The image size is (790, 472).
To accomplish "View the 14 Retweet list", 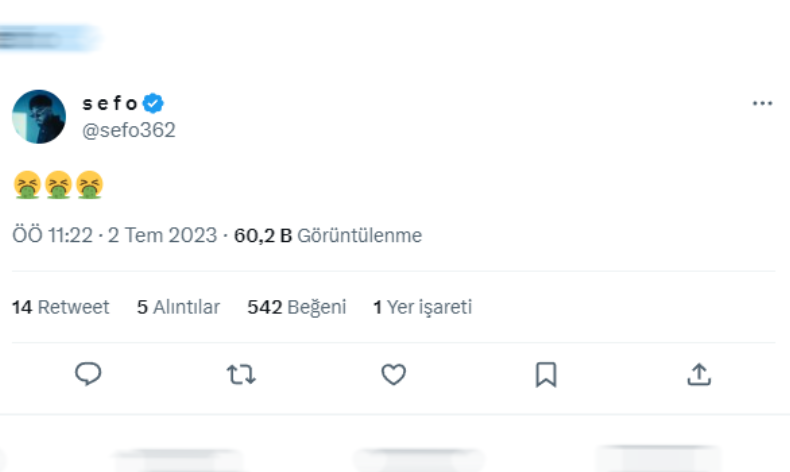I will point(60,307).
